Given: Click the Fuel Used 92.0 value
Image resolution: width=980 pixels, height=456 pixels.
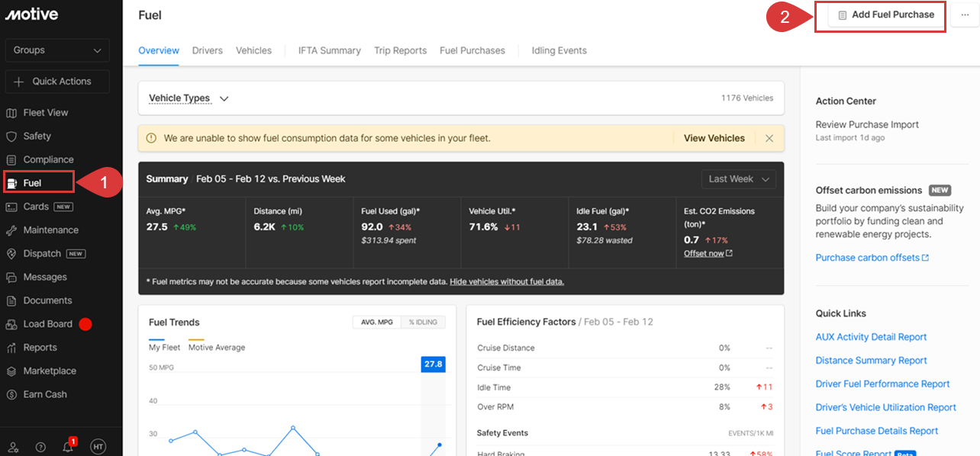Looking at the screenshot, I should [372, 226].
